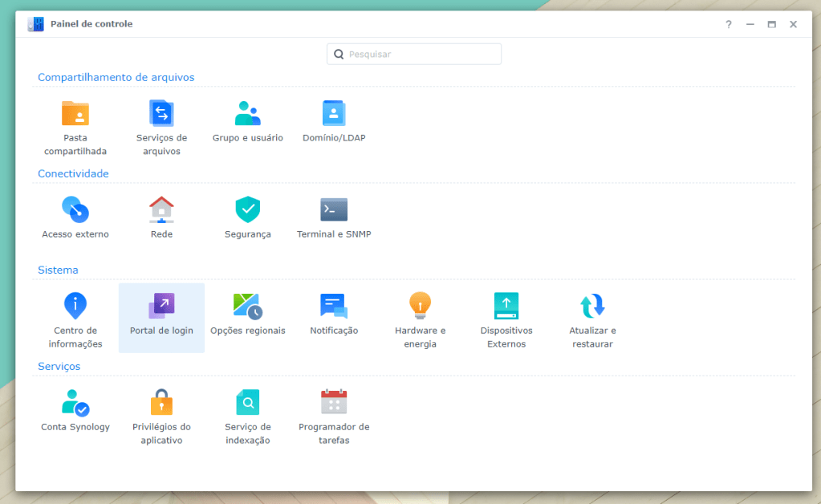The height and width of the screenshot is (504, 821).
Task: Open Grupo e usuário
Action: pyautogui.click(x=247, y=115)
